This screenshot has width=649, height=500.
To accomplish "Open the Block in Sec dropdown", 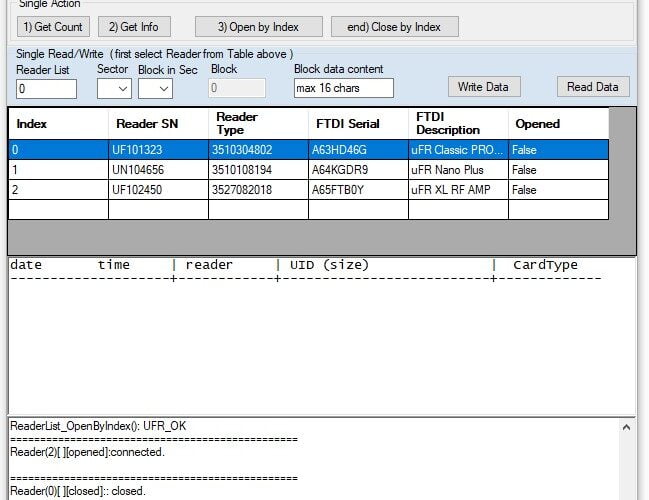I will coord(155,89).
